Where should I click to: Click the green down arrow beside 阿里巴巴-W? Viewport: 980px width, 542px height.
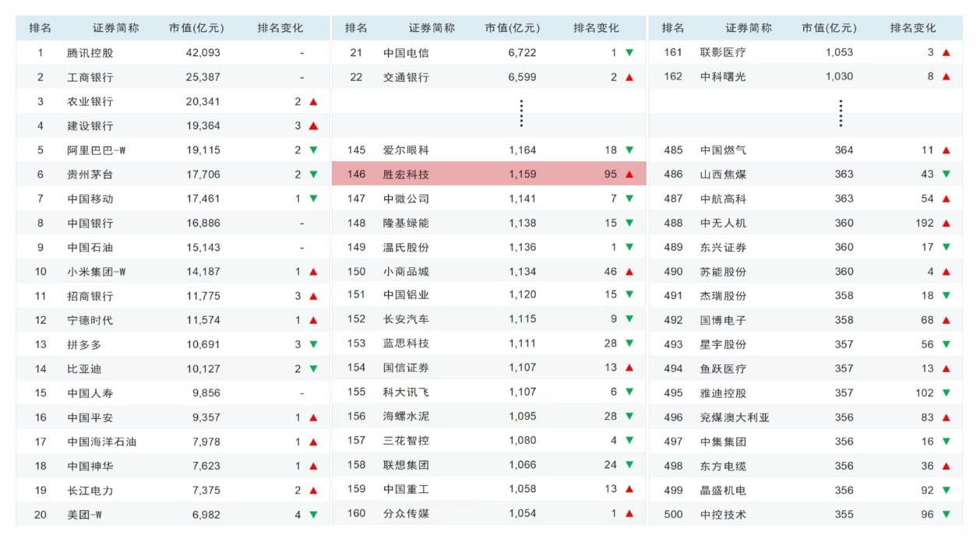click(313, 150)
